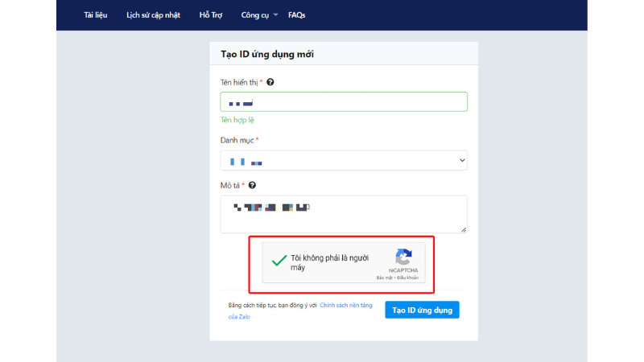
Task: Open reCAPTCHA Điều khoản link
Action: [408, 278]
